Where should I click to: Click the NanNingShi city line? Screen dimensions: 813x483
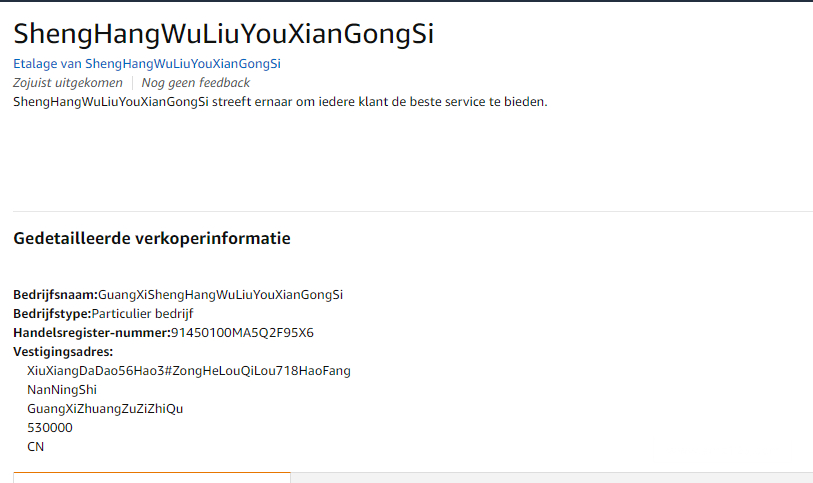coord(62,390)
